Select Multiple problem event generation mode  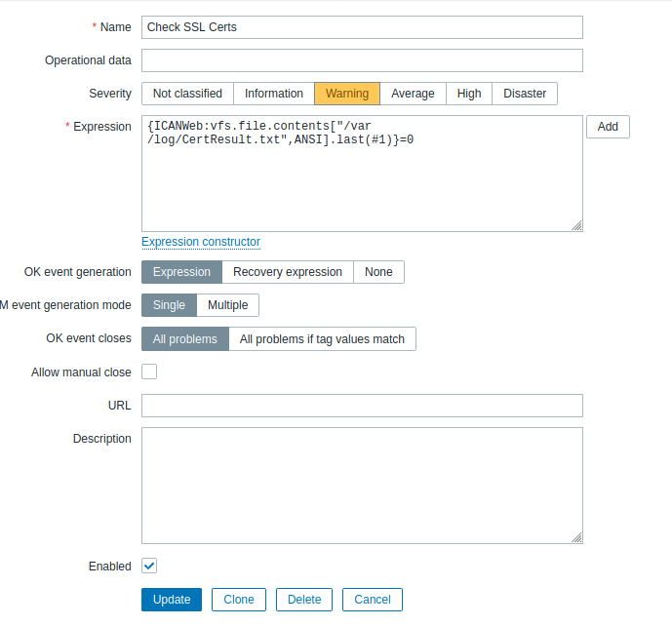pos(227,305)
